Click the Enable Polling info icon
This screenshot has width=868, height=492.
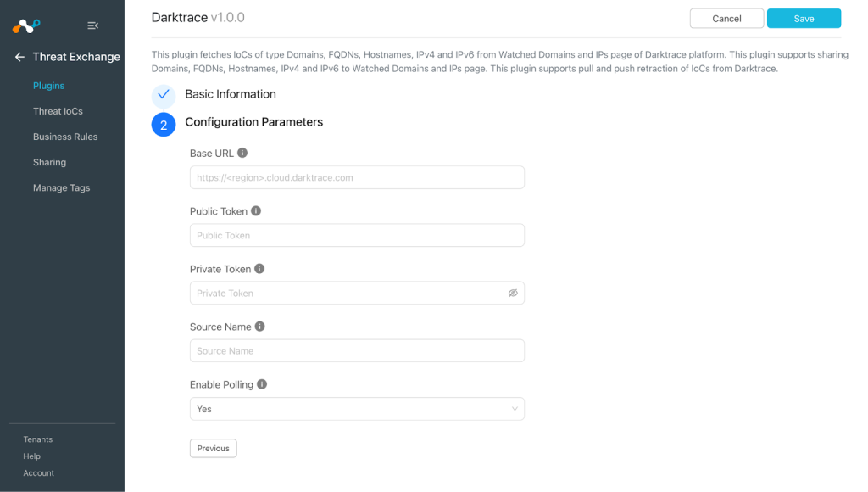pos(262,384)
